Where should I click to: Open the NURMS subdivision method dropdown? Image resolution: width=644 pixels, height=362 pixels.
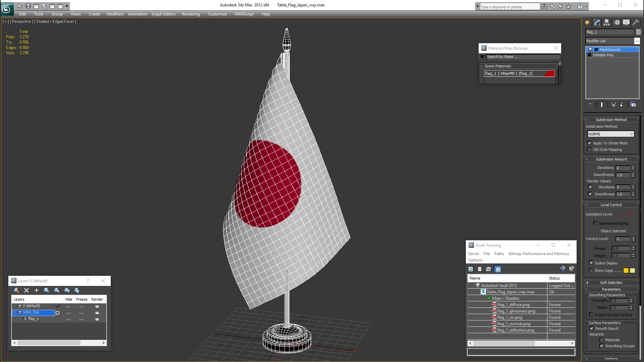[x=611, y=134]
